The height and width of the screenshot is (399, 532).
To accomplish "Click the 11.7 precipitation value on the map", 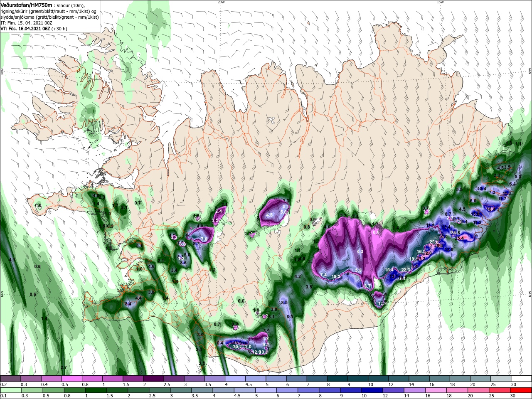I will [x=502, y=199].
